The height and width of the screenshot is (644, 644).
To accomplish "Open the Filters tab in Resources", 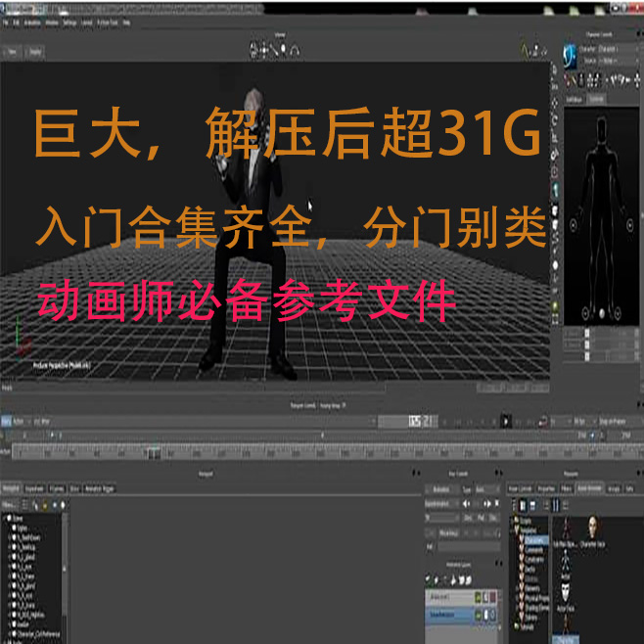I will pos(567,488).
